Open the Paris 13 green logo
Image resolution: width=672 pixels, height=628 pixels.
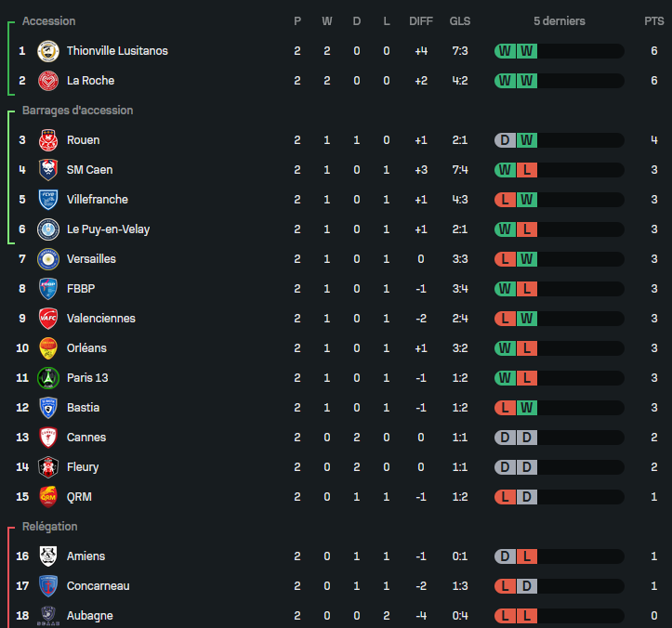point(48,378)
